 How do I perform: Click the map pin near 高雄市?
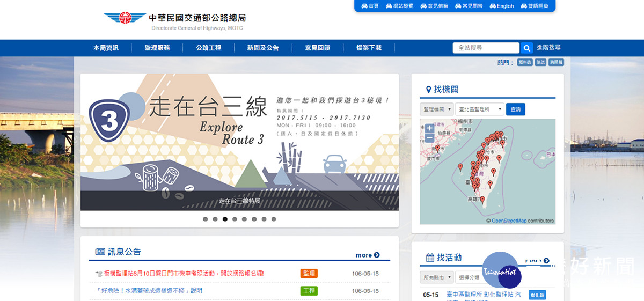(482, 200)
